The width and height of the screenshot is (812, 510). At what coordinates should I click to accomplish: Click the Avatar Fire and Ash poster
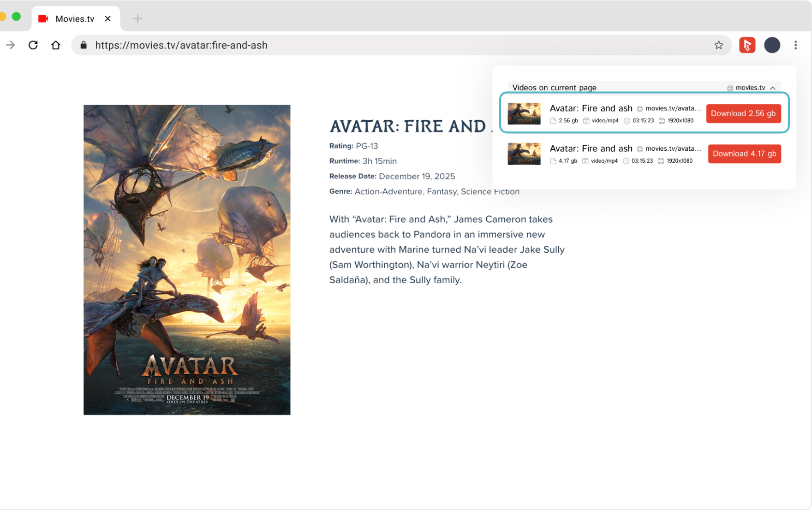[x=187, y=260]
